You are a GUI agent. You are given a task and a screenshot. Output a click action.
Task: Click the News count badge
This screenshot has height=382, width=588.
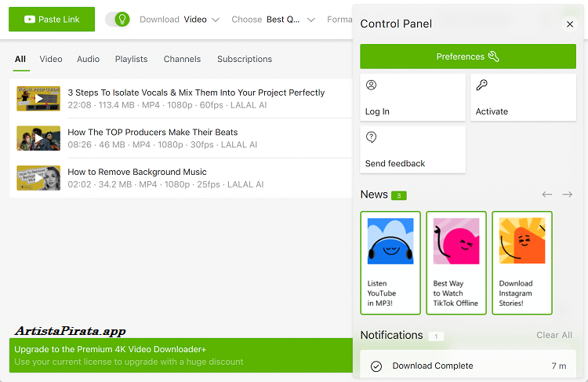[x=399, y=195]
